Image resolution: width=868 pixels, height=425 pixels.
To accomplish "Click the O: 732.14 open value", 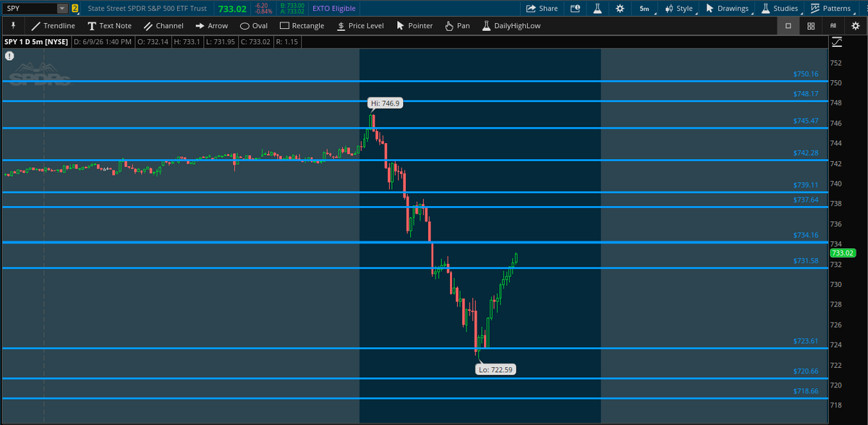I will [x=153, y=42].
